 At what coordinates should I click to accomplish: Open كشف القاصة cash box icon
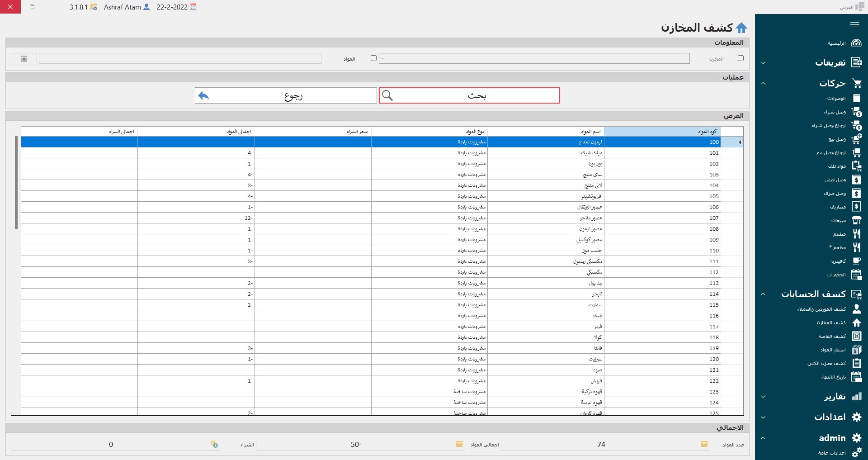856,336
